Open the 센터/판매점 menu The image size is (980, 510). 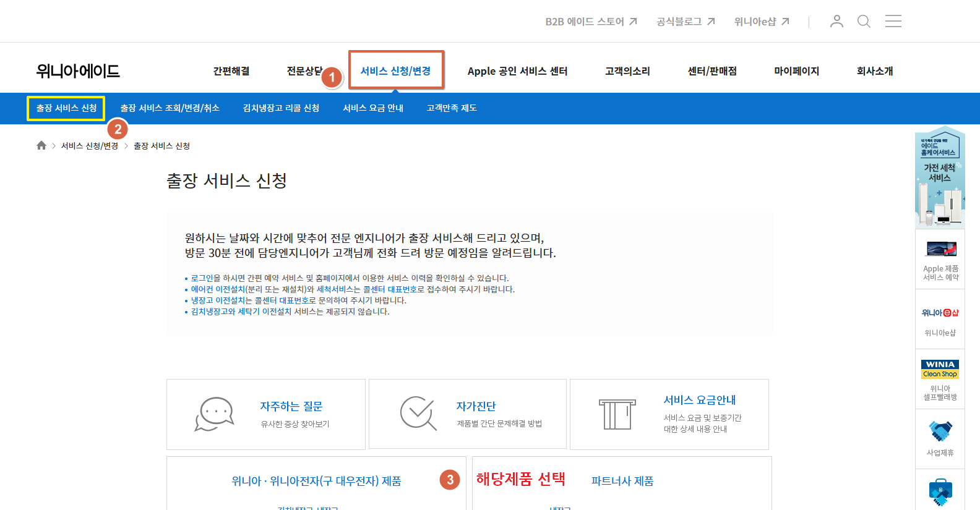coord(712,71)
